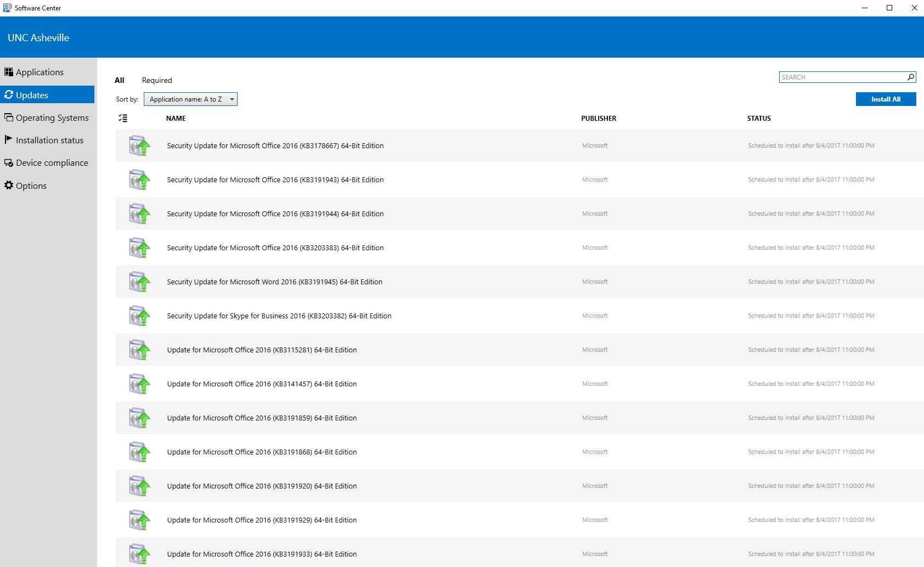The image size is (924, 567).
Task: Select the Operating Systems sidebar icon
Action: tap(9, 117)
